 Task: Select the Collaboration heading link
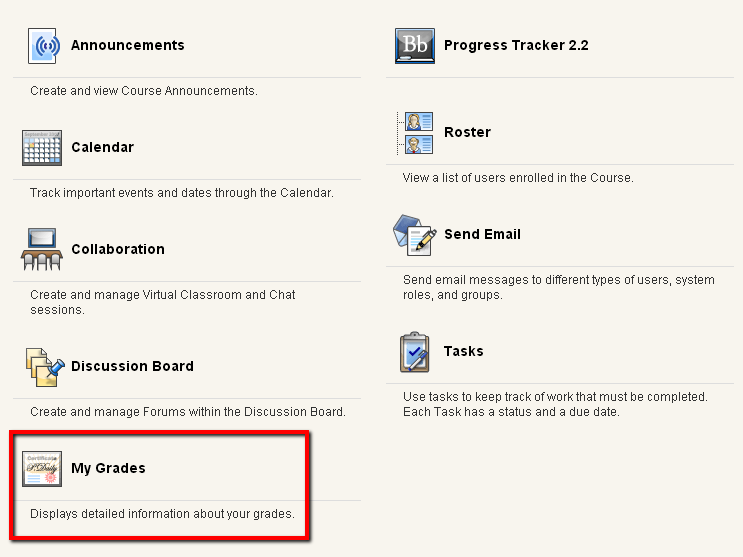point(118,249)
